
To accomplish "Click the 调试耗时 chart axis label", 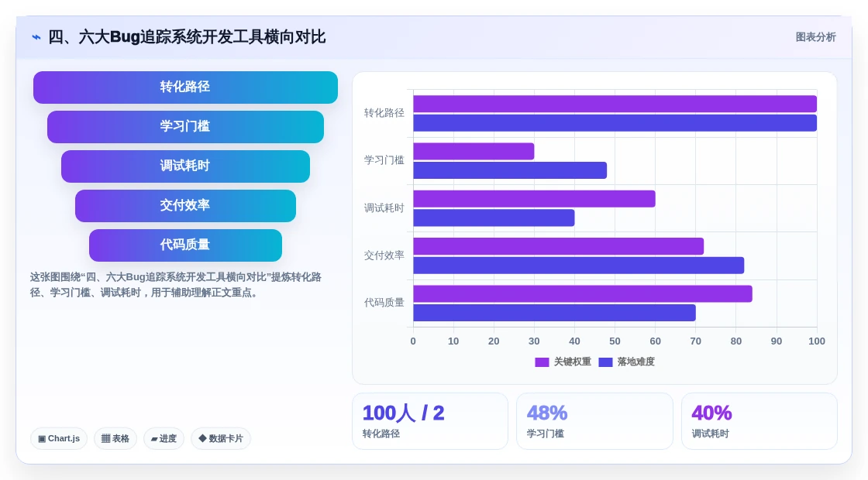I will (384, 208).
